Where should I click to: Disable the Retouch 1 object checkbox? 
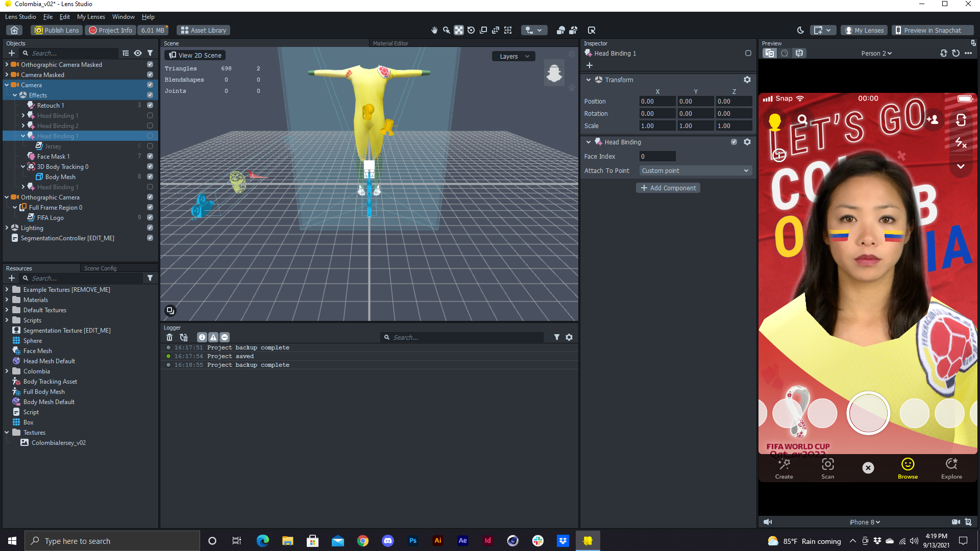point(150,106)
